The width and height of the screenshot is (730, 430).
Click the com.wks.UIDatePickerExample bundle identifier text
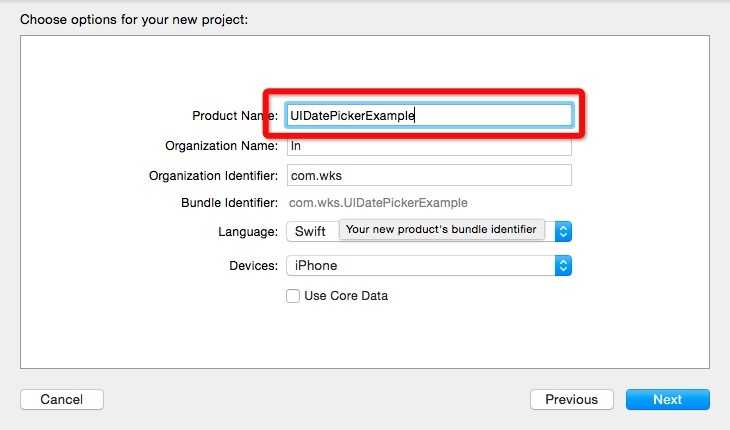coord(378,203)
